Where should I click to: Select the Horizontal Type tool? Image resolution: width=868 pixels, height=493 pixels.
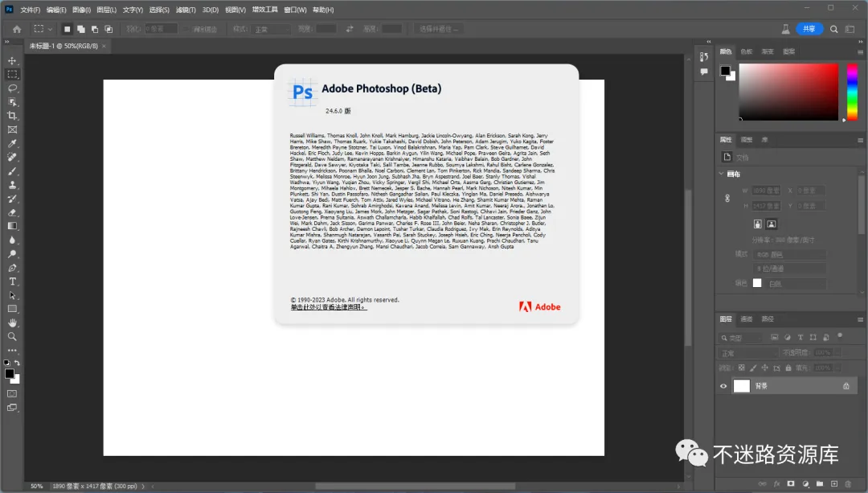(x=12, y=281)
